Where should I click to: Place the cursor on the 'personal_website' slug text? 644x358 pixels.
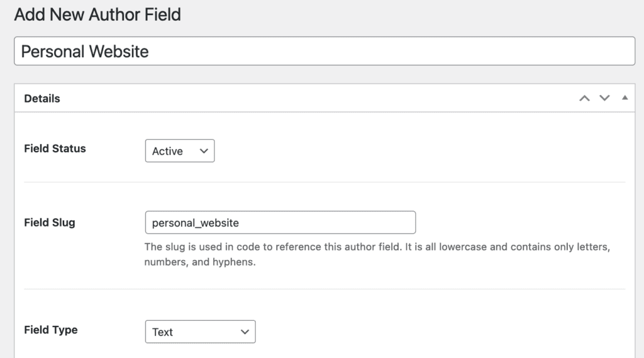(x=195, y=223)
